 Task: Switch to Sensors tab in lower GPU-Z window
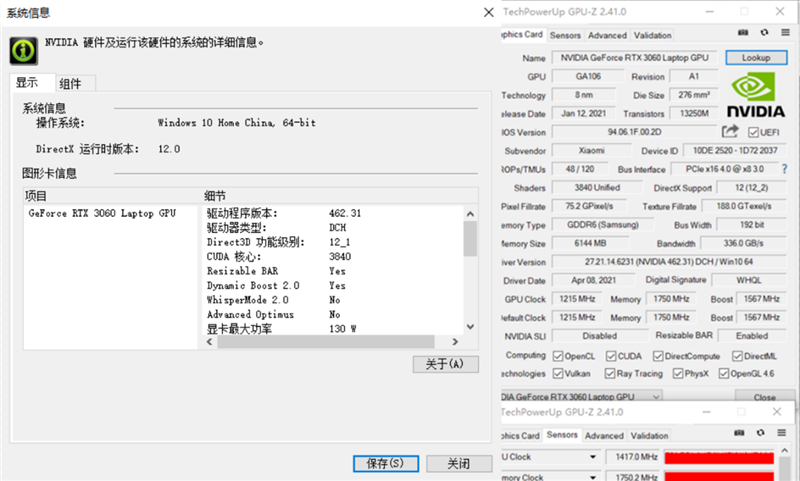562,435
